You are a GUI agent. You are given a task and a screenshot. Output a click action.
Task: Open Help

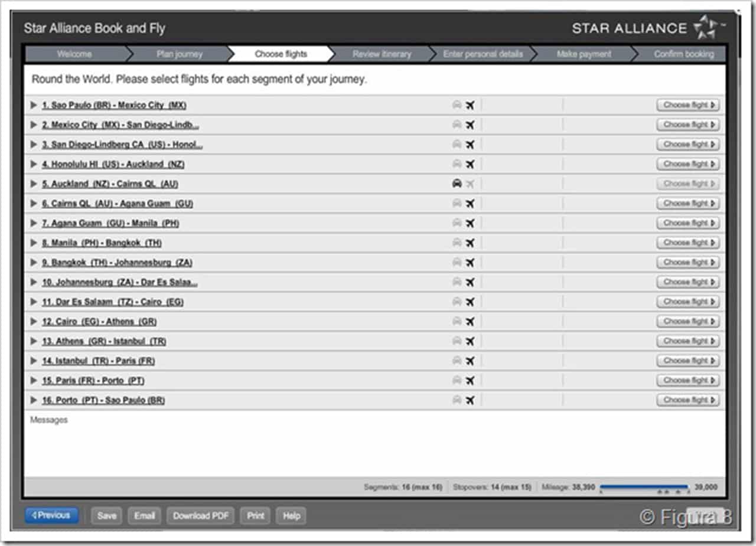tap(292, 515)
